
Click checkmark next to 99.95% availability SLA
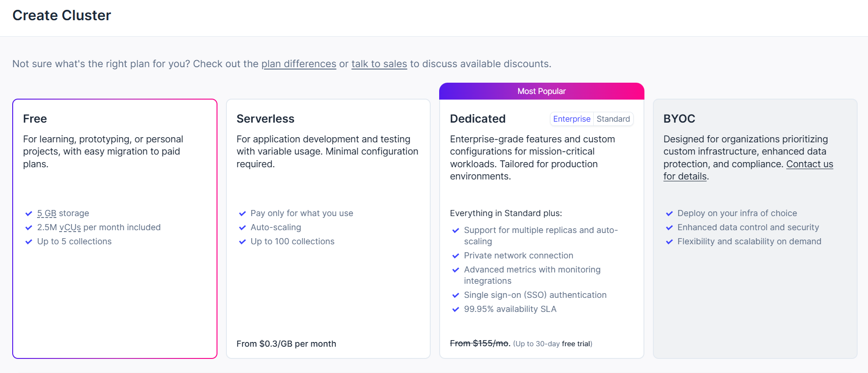pos(456,310)
